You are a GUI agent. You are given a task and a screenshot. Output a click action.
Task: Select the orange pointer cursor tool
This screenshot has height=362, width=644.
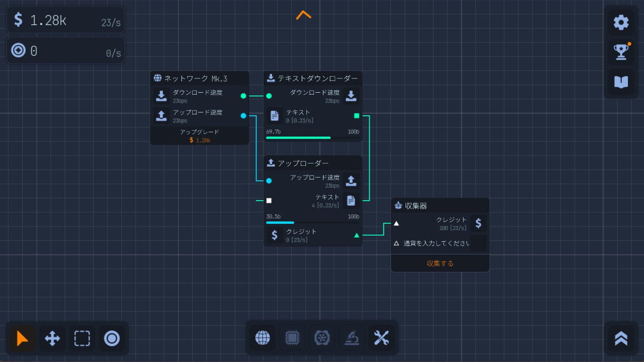point(22,338)
